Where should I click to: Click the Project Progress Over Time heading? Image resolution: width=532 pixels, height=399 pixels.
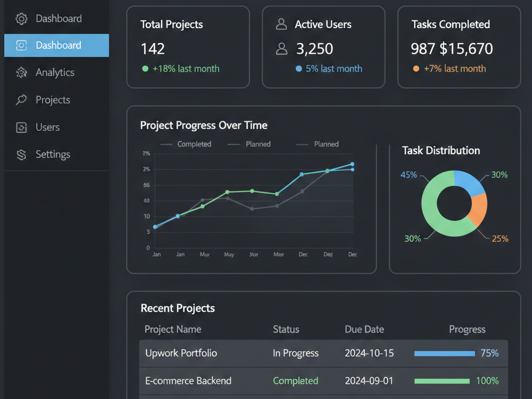tap(204, 126)
